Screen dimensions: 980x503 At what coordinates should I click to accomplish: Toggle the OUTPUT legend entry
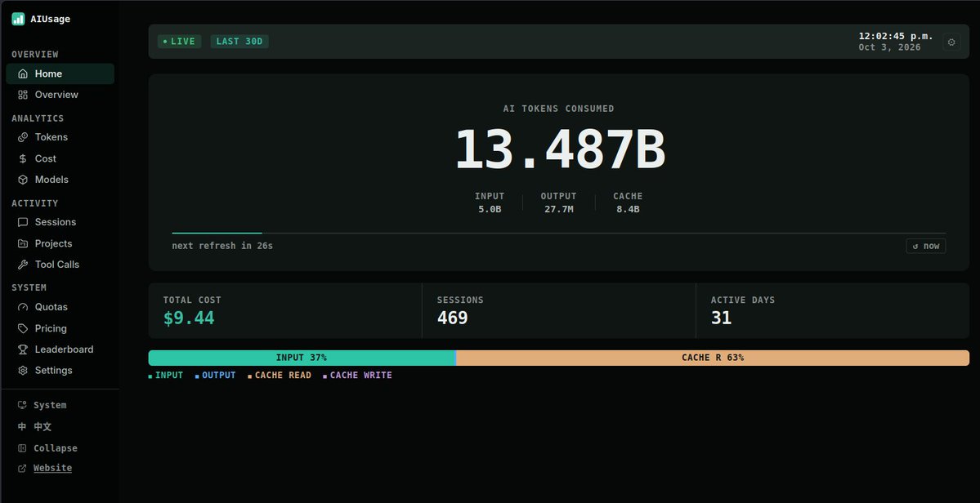click(x=215, y=376)
